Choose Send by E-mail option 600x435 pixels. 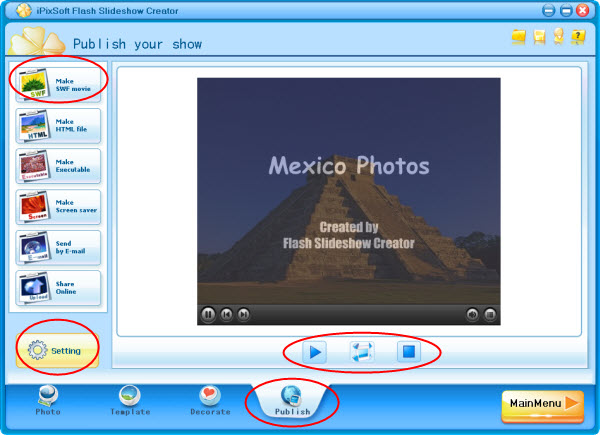coord(58,248)
